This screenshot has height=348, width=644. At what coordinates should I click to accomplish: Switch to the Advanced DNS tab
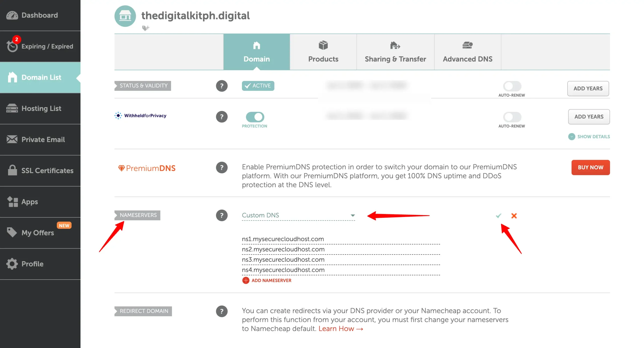[468, 52]
